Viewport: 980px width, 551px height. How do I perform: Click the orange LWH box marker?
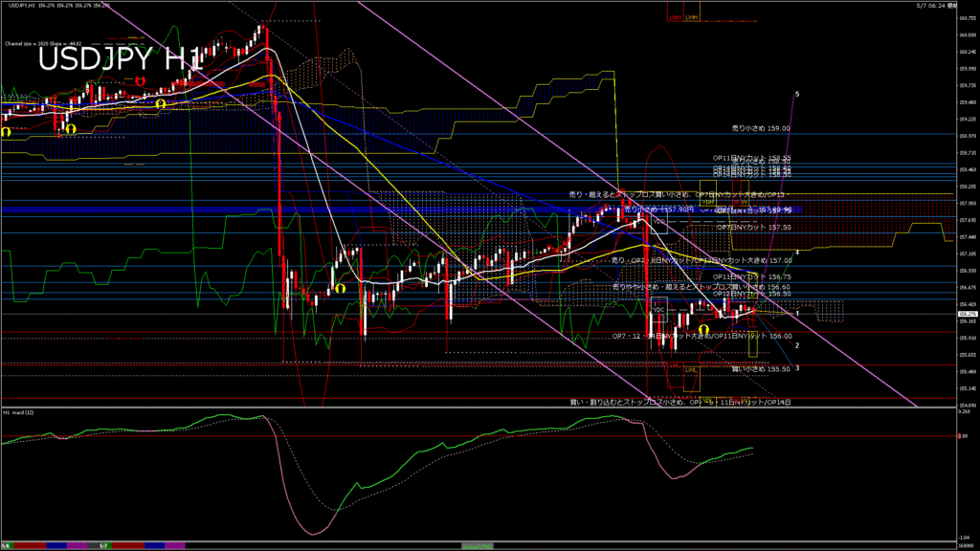coord(691,17)
